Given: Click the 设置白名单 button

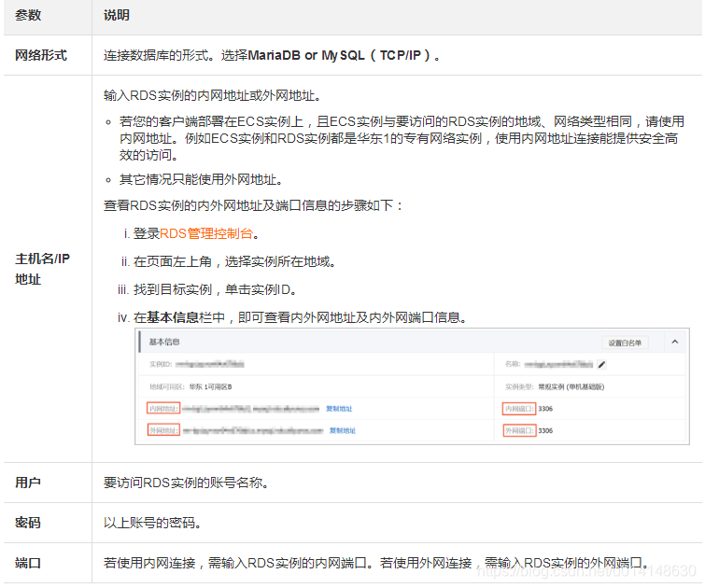Looking at the screenshot, I should (x=625, y=343).
